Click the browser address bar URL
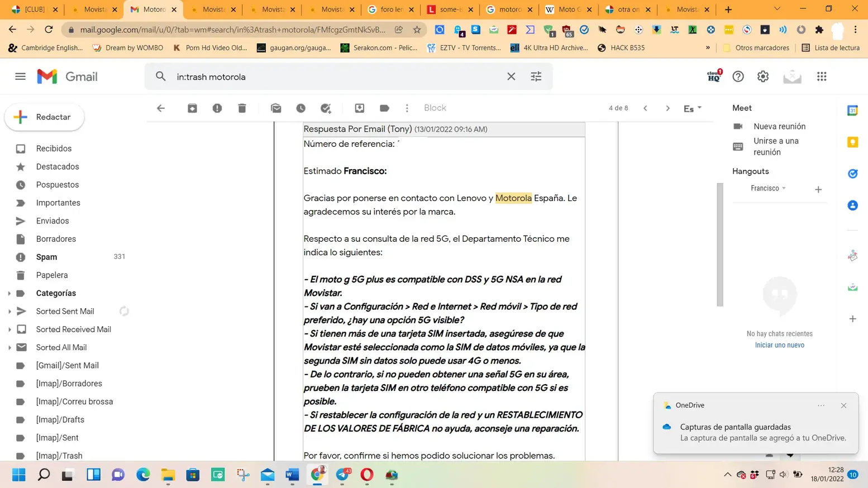The width and height of the screenshot is (868, 488). coord(232,30)
